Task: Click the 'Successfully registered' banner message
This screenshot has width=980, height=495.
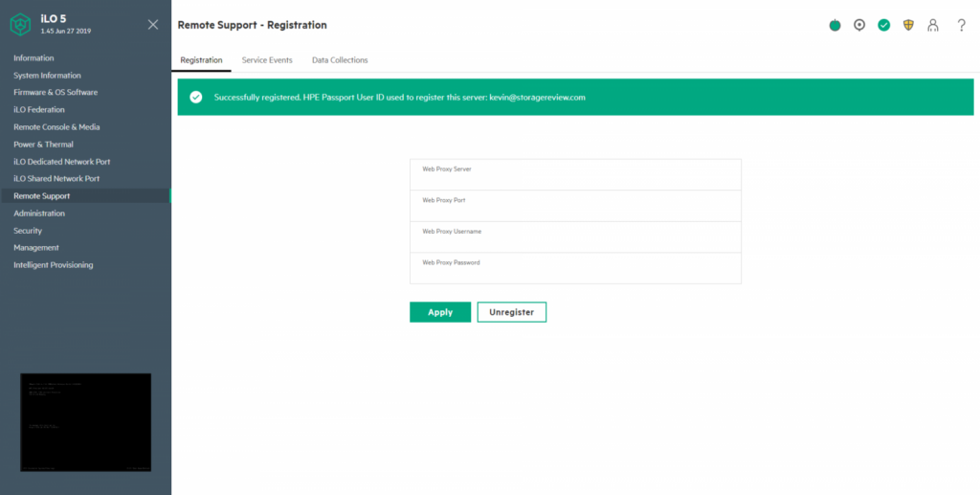Action: 400,98
